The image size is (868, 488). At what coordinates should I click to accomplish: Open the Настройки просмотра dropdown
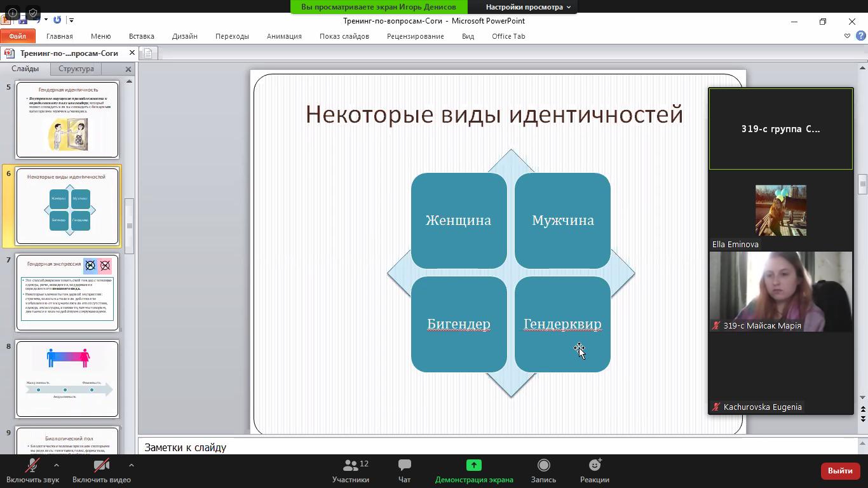528,7
